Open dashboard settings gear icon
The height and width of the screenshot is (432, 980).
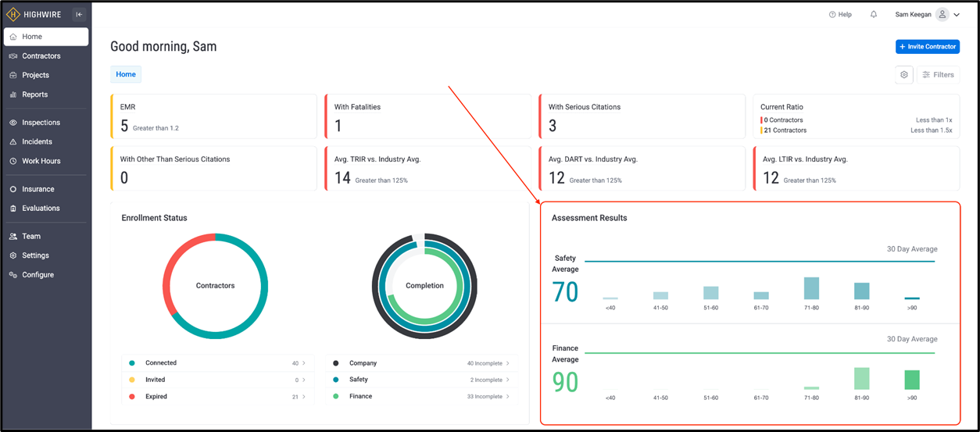coord(904,75)
